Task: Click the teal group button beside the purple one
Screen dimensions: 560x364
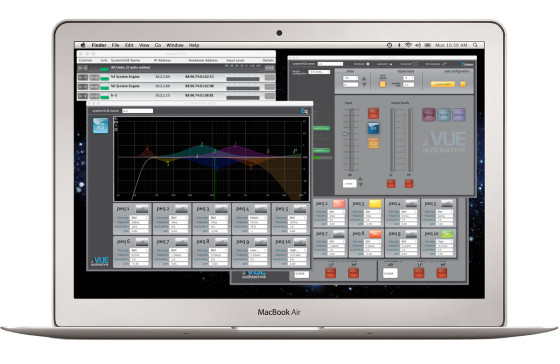Action: [x=444, y=115]
